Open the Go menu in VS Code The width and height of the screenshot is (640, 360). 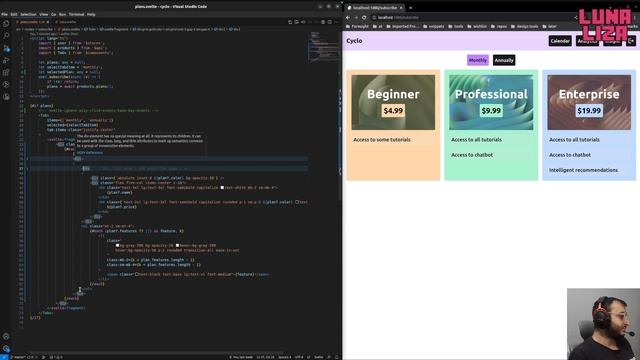(x=53, y=14)
